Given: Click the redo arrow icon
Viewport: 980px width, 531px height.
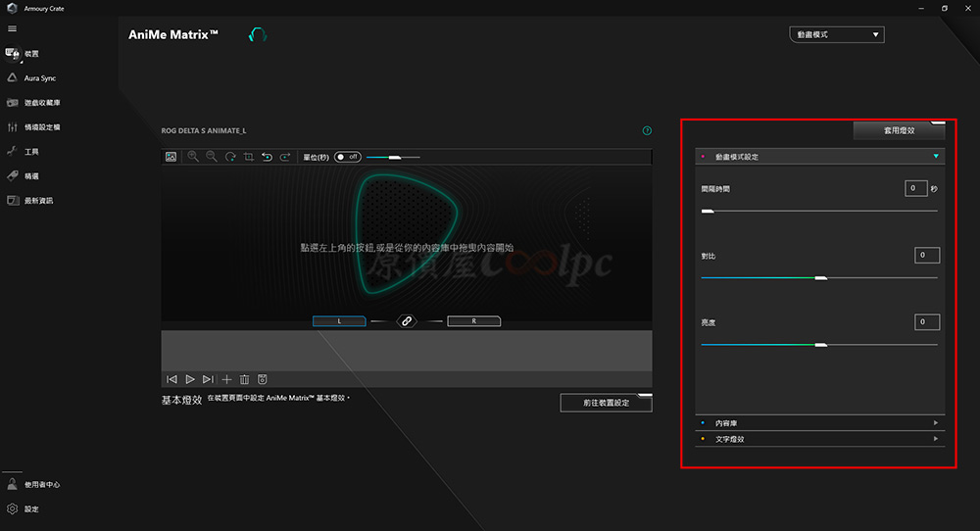Looking at the screenshot, I should pos(285,157).
